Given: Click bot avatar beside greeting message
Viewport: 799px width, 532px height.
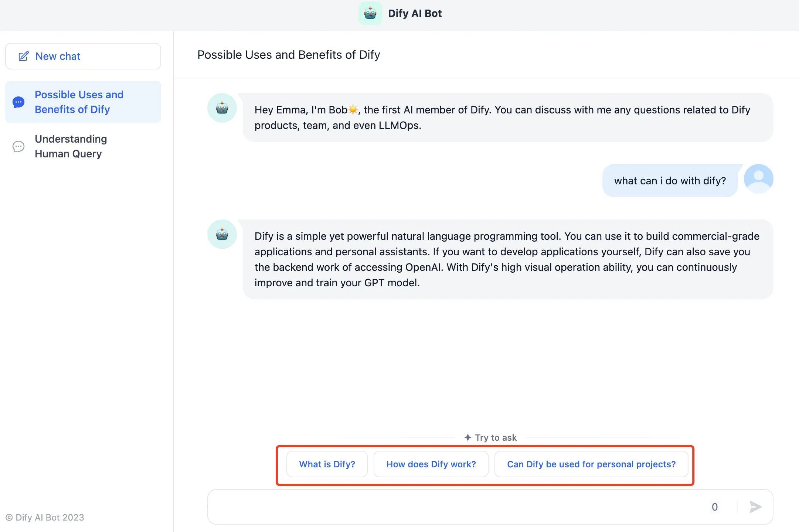Looking at the screenshot, I should pyautogui.click(x=222, y=108).
